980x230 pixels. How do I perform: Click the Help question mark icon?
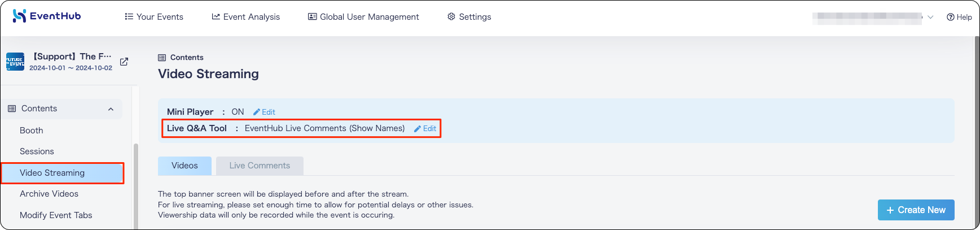(x=951, y=17)
